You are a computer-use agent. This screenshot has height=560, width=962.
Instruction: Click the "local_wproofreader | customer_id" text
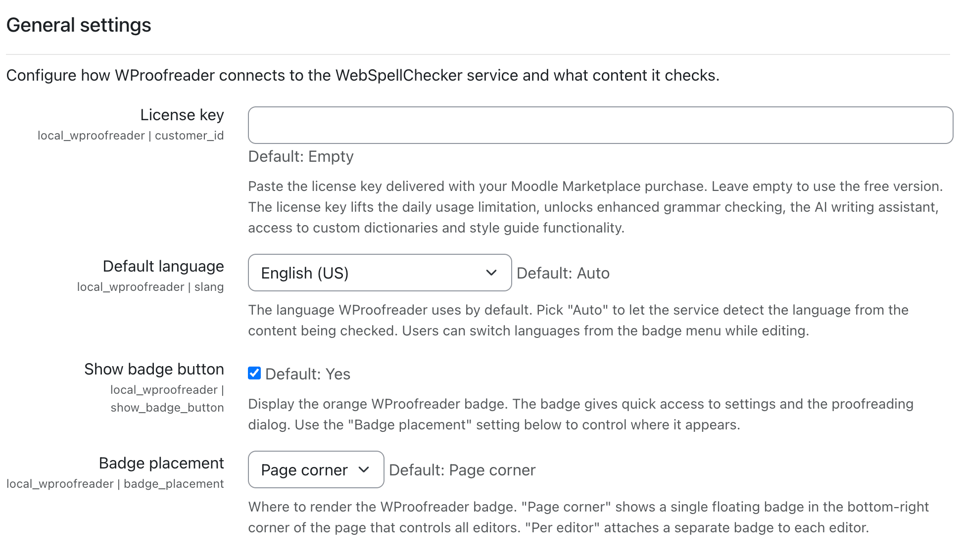click(131, 136)
